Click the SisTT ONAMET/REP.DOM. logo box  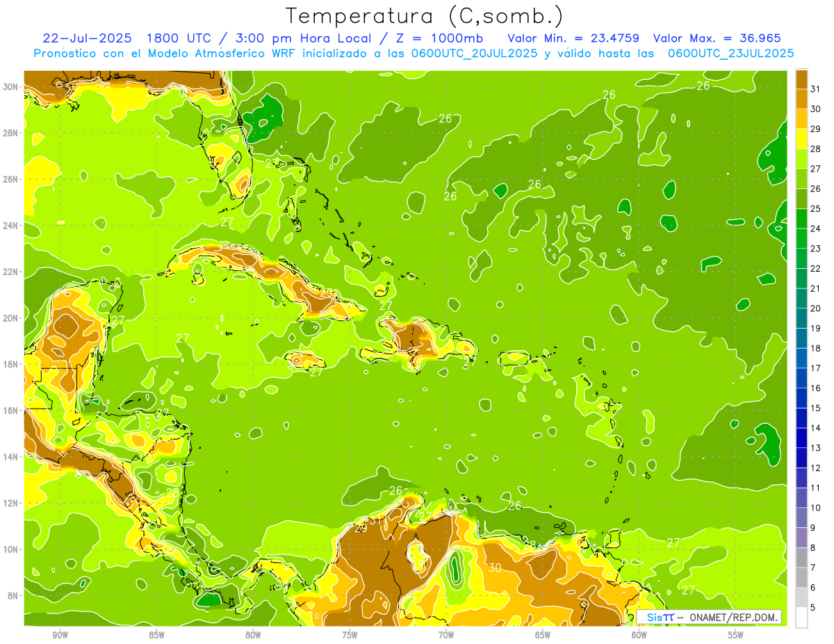[709, 617]
